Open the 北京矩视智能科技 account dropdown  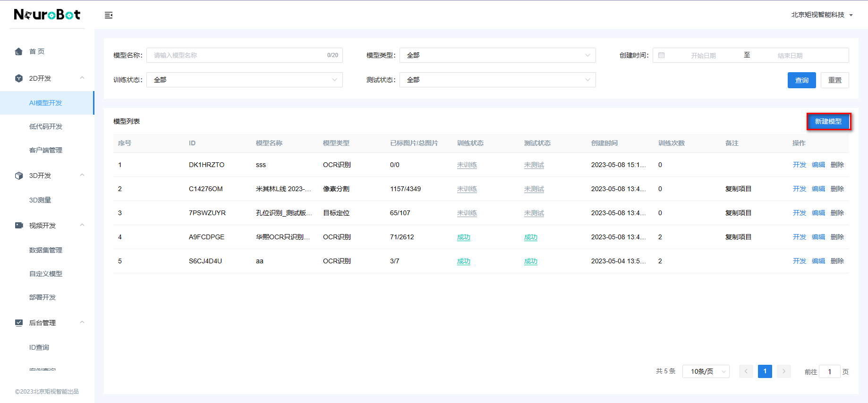(x=822, y=15)
